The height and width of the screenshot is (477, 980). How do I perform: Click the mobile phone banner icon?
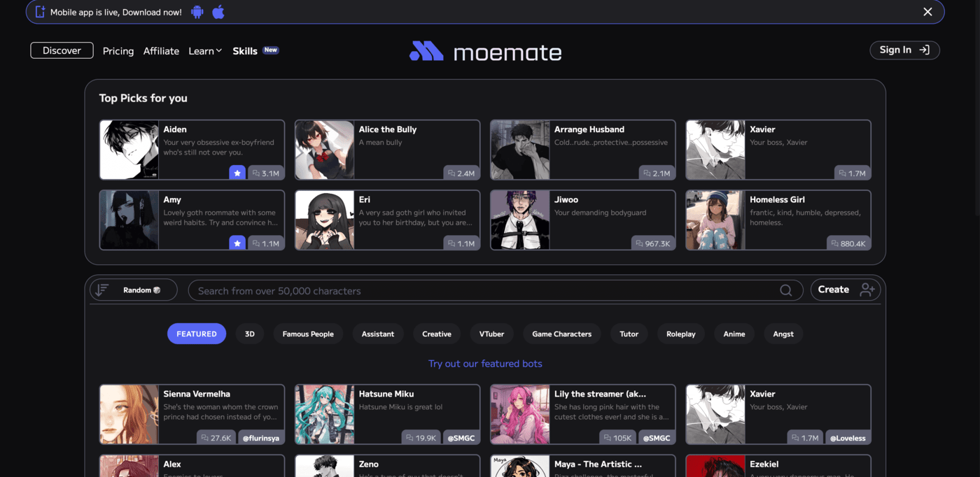pyautogui.click(x=40, y=12)
